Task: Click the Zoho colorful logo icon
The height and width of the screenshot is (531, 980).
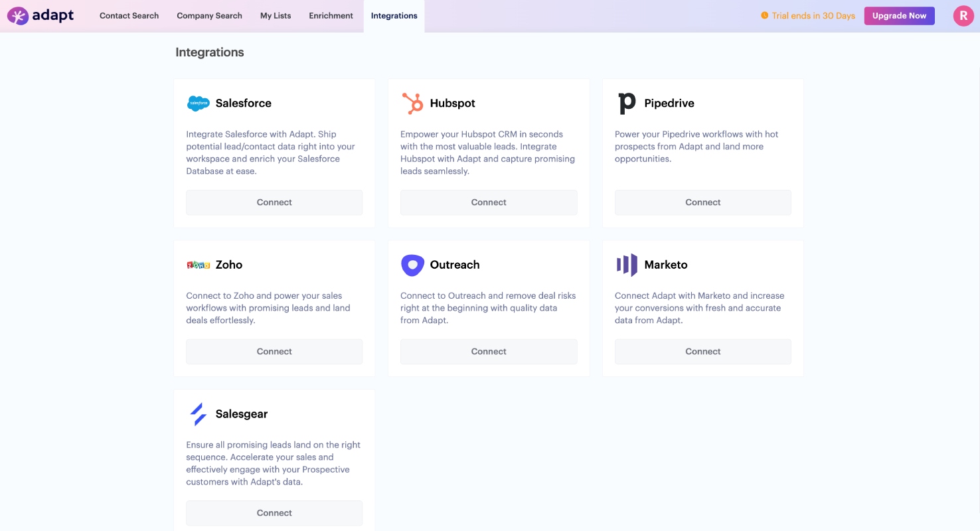Action: tap(199, 265)
